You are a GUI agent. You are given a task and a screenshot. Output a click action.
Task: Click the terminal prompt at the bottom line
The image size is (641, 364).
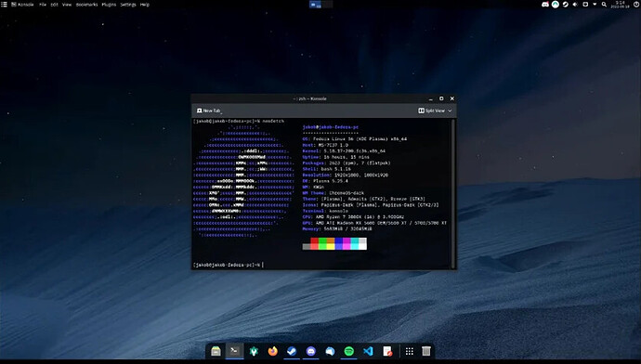pyautogui.click(x=228, y=265)
